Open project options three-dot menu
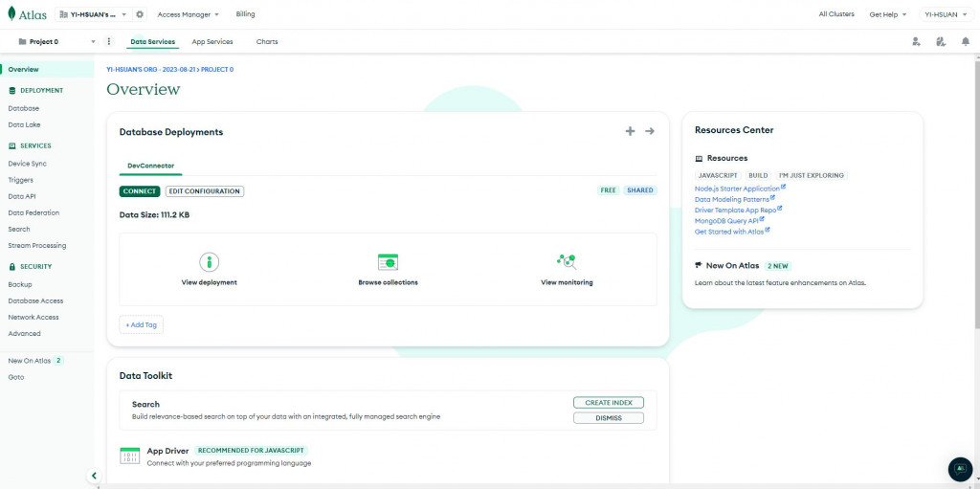The height and width of the screenshot is (489, 980). click(x=109, y=42)
